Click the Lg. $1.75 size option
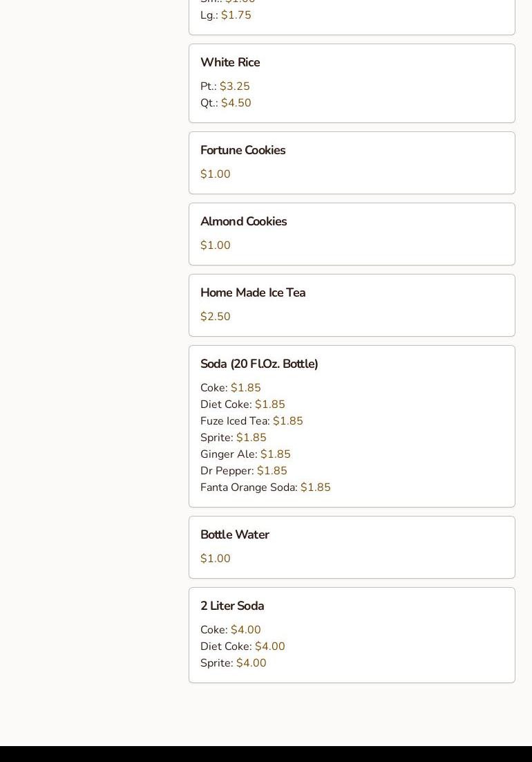532x762 pixels. [x=226, y=15]
